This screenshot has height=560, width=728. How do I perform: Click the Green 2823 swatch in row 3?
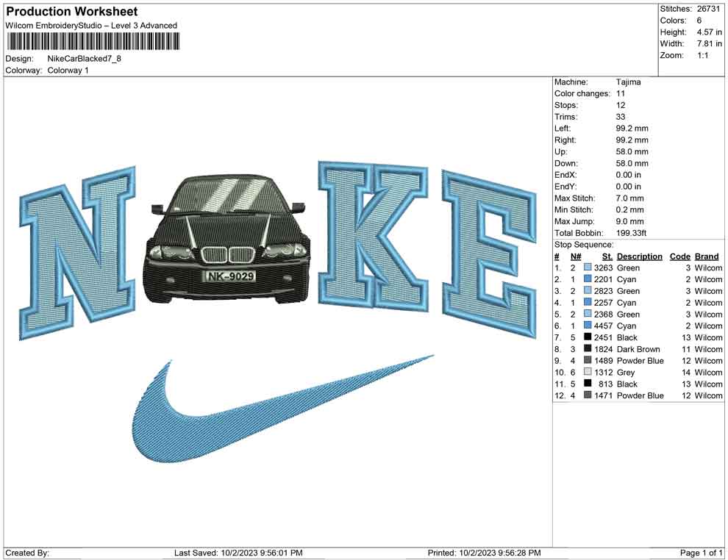(x=588, y=290)
